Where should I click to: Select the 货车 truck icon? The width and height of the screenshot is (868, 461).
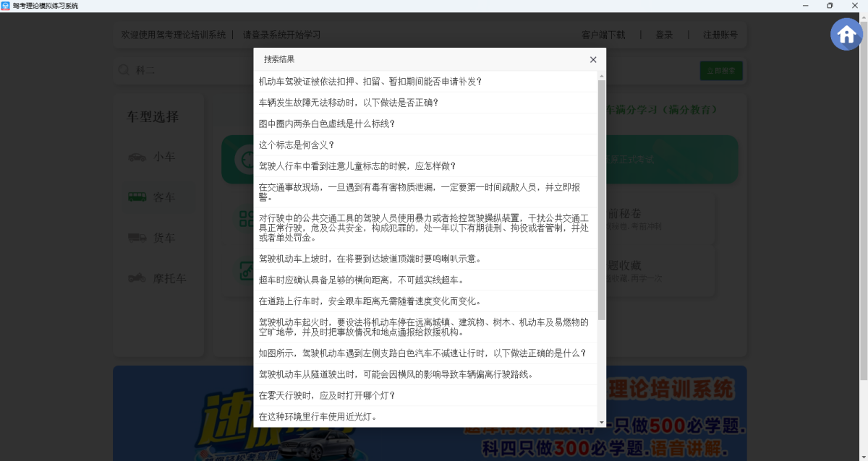click(x=137, y=237)
